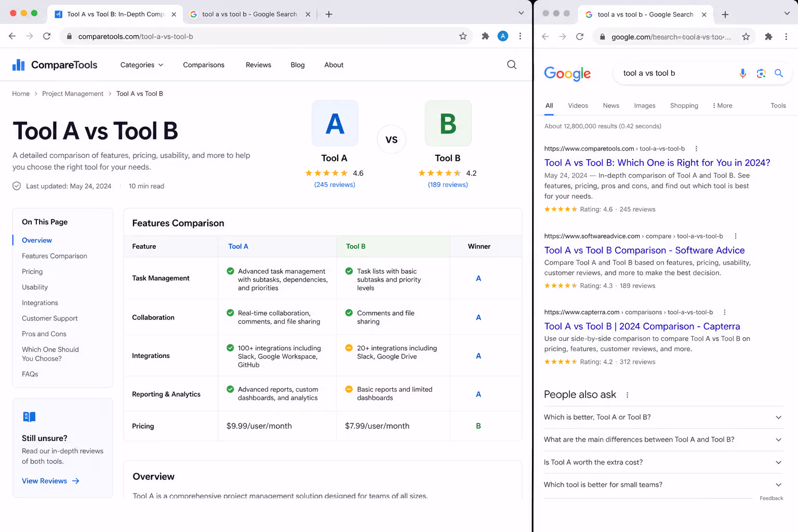Open 'Which One is Right for You in 2024?' result
This screenshot has height=532, width=798.
657,163
